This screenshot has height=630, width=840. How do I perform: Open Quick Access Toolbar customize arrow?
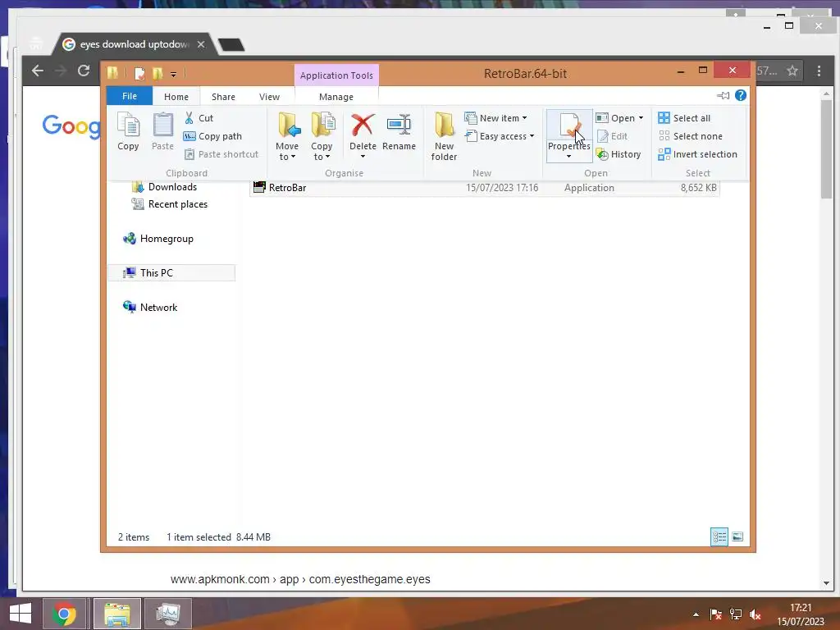pyautogui.click(x=174, y=74)
